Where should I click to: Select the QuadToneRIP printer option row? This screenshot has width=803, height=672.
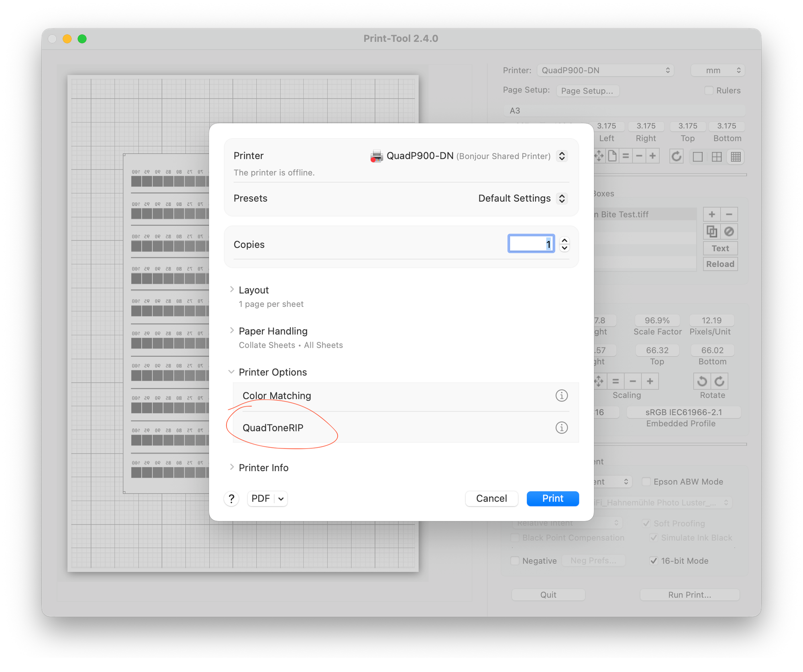pyautogui.click(x=406, y=427)
